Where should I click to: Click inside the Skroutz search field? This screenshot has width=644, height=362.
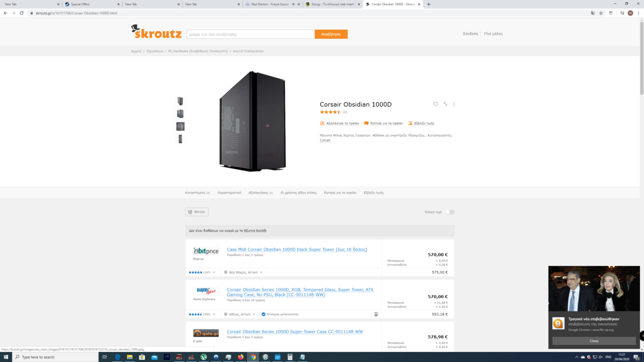251,34
